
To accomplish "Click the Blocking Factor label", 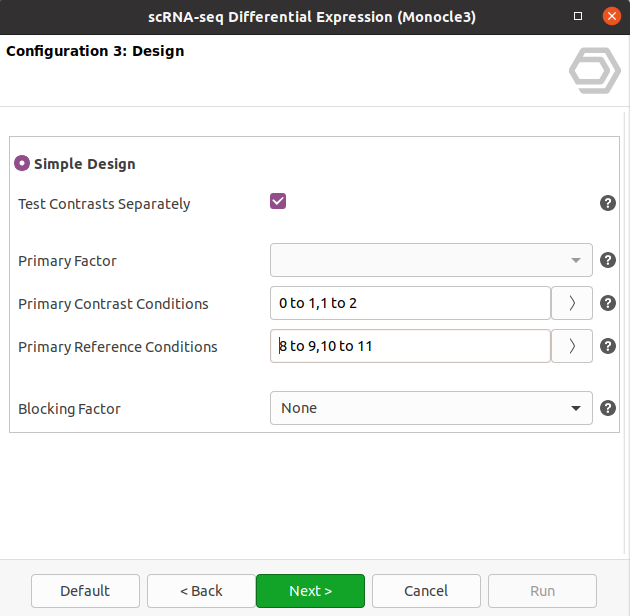I will [x=69, y=409].
